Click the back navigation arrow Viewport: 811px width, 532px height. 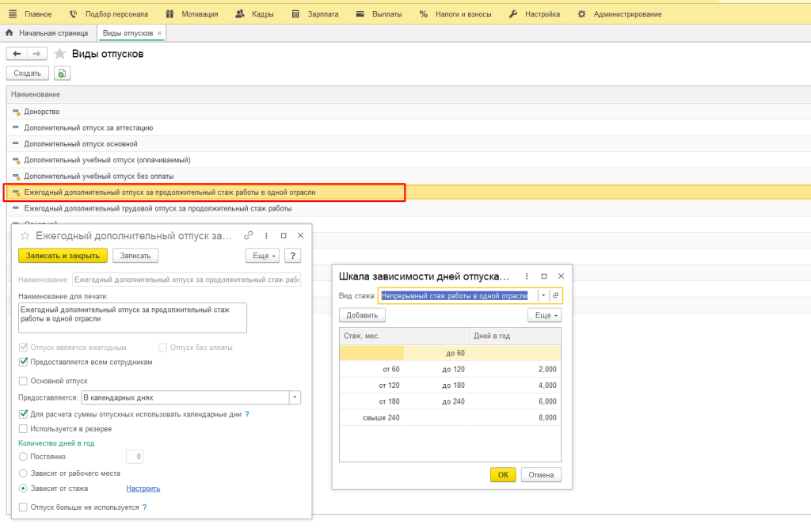17,54
